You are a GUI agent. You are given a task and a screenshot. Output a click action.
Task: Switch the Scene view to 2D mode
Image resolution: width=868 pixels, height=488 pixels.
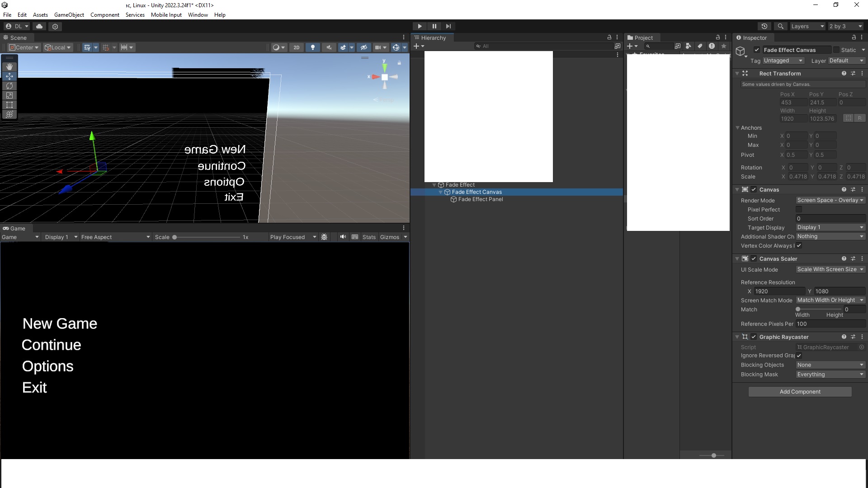tap(296, 47)
